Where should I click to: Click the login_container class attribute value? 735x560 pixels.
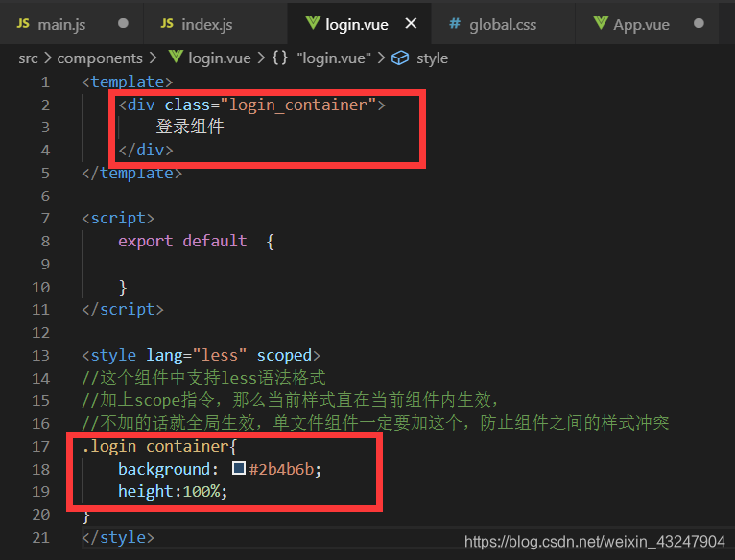(x=298, y=105)
